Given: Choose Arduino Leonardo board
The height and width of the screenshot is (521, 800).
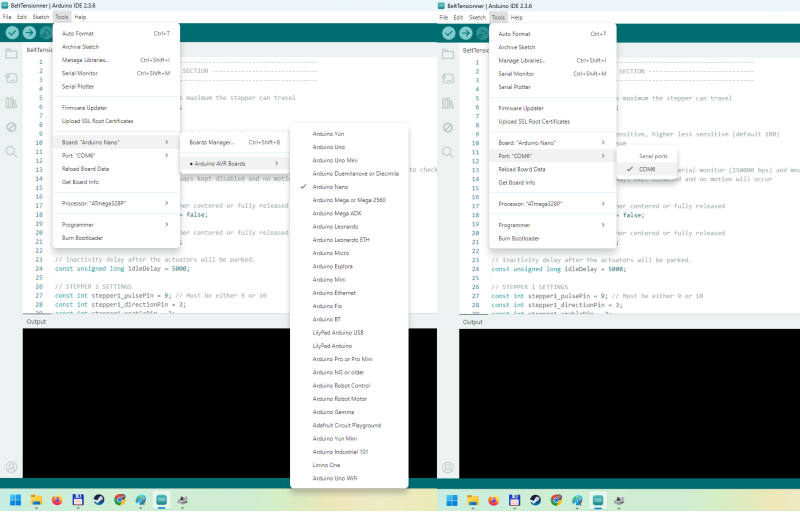Looking at the screenshot, I should click(349, 227).
